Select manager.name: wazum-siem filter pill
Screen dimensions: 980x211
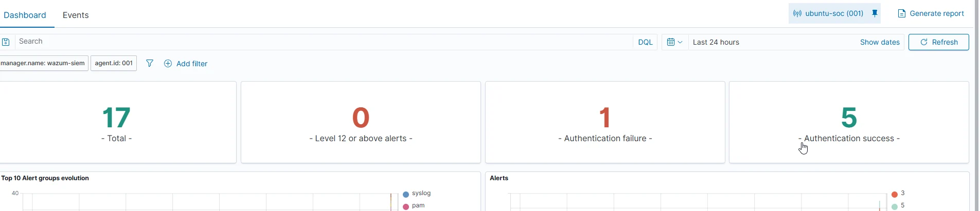coord(44,63)
